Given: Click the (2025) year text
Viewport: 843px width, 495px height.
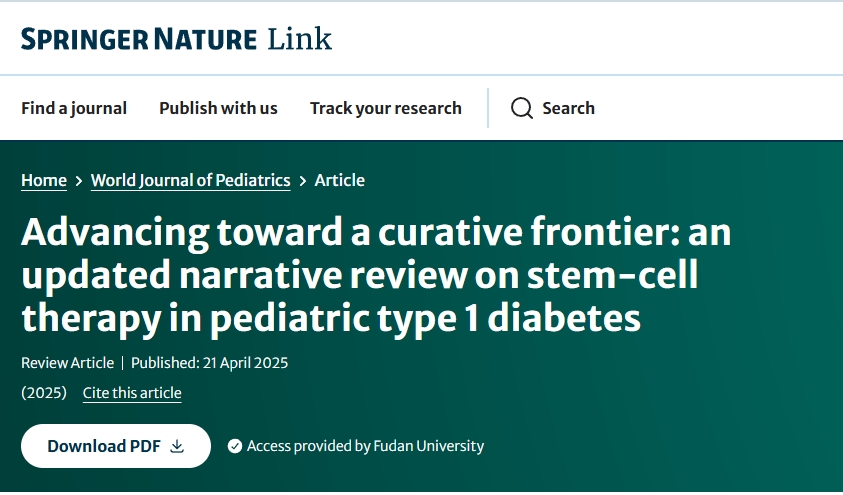Looking at the screenshot, I should (44, 393).
